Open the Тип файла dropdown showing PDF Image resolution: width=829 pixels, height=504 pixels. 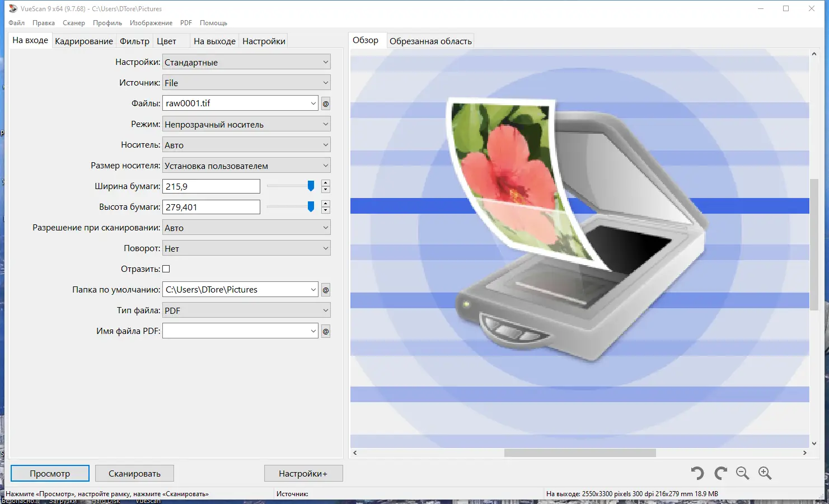pyautogui.click(x=246, y=310)
